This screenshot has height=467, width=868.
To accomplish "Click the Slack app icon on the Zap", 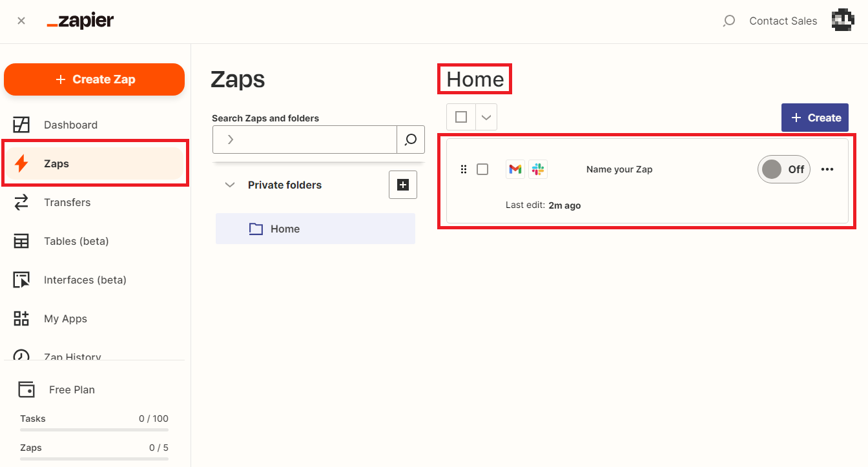I will [x=538, y=169].
